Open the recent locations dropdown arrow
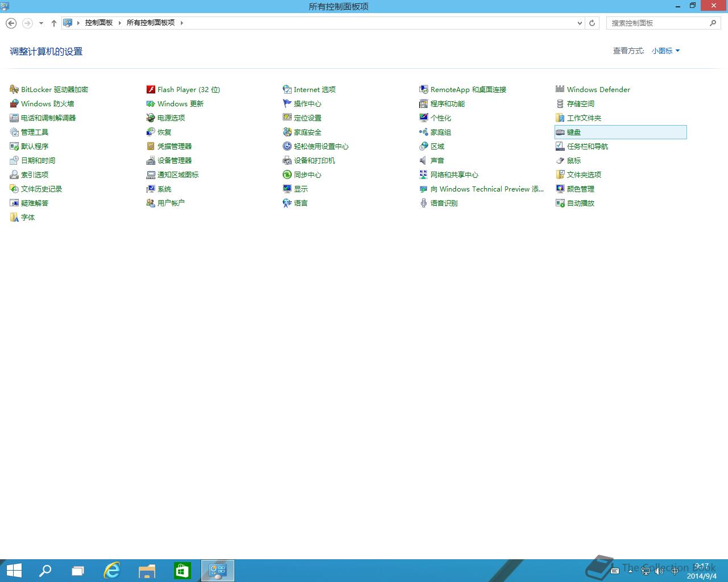728x582 pixels. (x=41, y=23)
